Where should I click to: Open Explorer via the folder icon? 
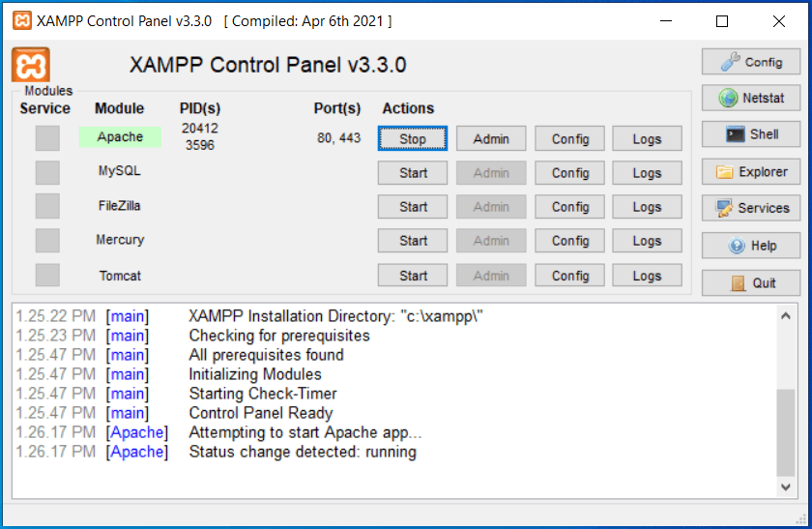tap(751, 172)
